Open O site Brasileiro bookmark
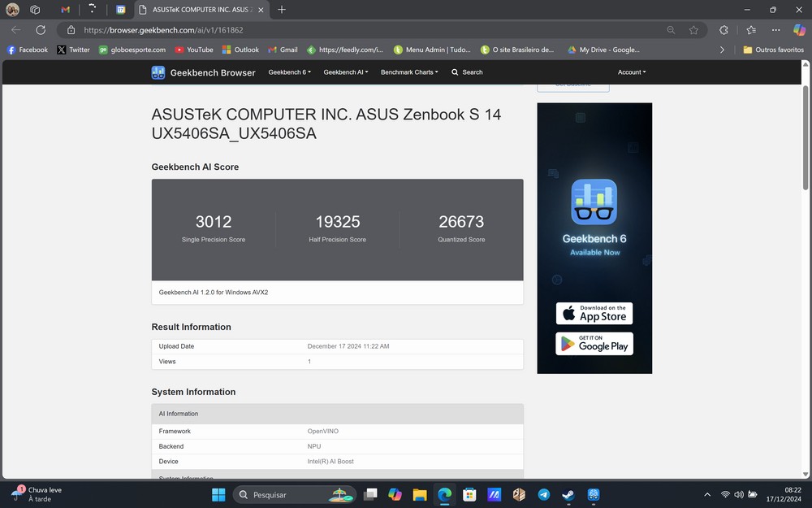 coord(517,50)
